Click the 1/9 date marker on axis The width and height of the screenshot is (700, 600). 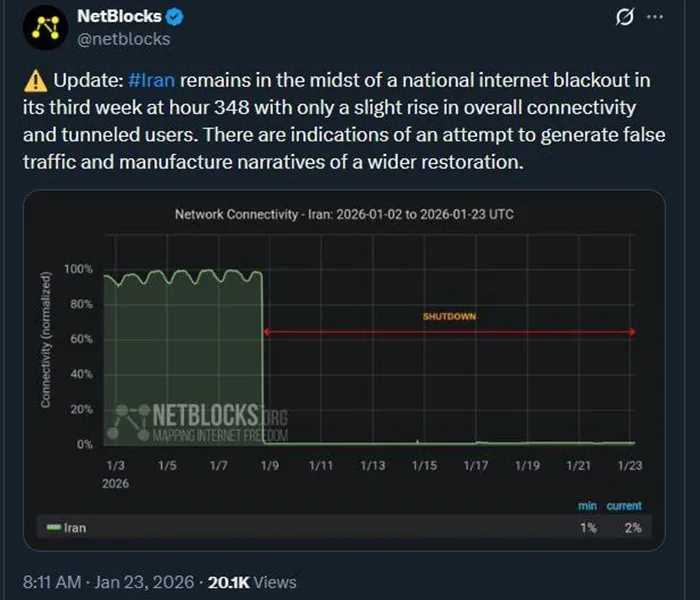268,466
